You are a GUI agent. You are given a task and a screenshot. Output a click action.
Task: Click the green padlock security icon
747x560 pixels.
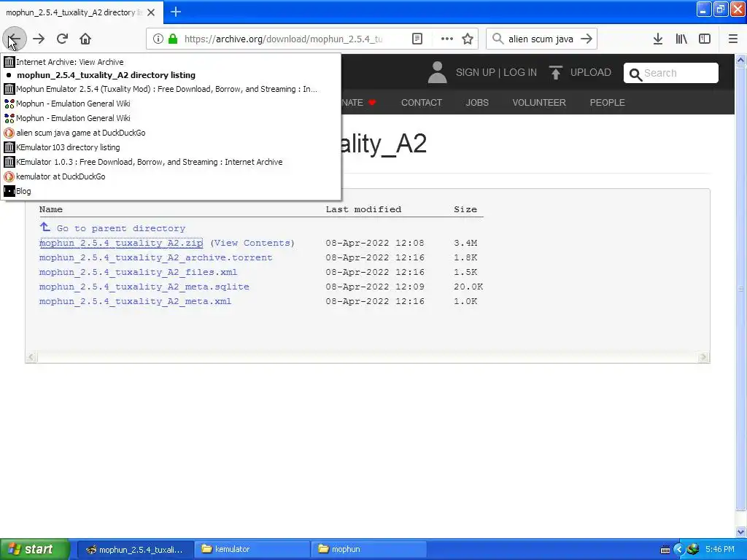(x=173, y=39)
